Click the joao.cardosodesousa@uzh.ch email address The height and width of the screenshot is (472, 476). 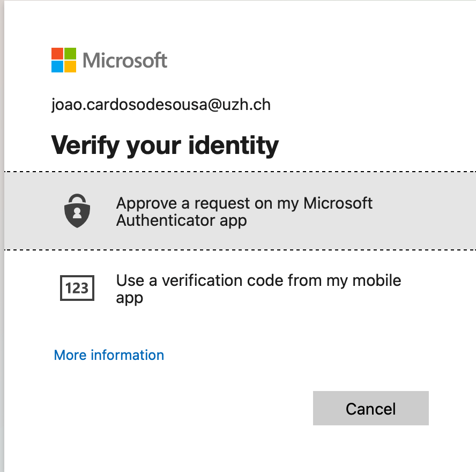pos(161,105)
